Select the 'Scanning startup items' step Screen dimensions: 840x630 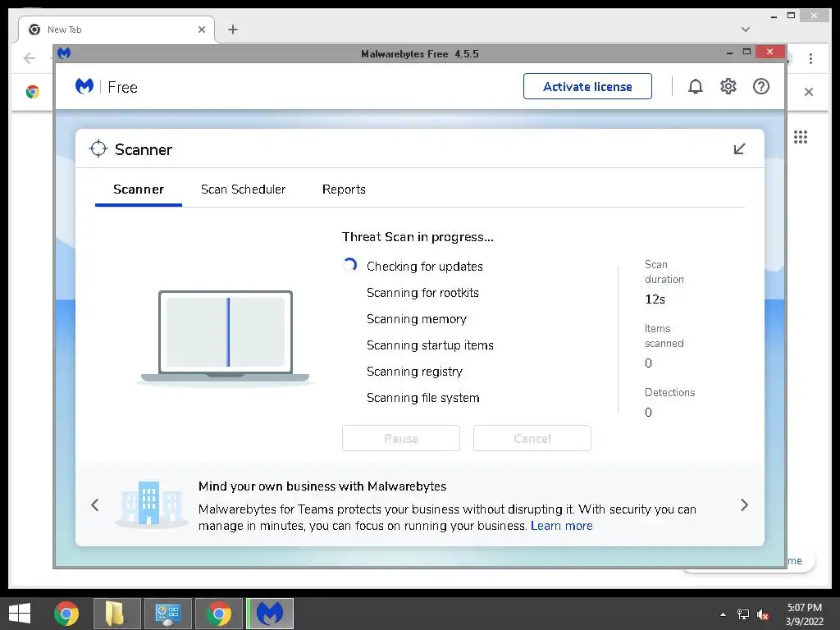click(x=430, y=345)
